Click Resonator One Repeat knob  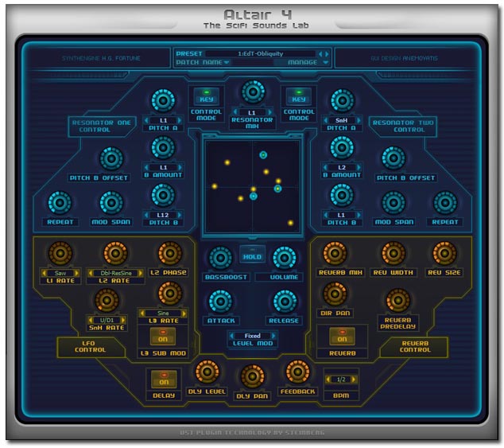click(60, 203)
